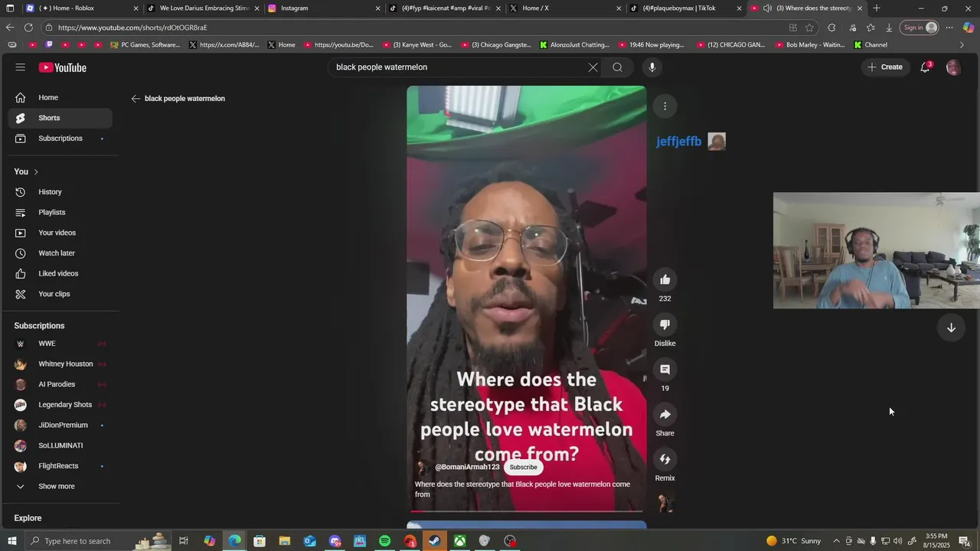Dislike the short with thumbs-down
Image resolution: width=980 pixels, height=551 pixels.
(x=665, y=324)
